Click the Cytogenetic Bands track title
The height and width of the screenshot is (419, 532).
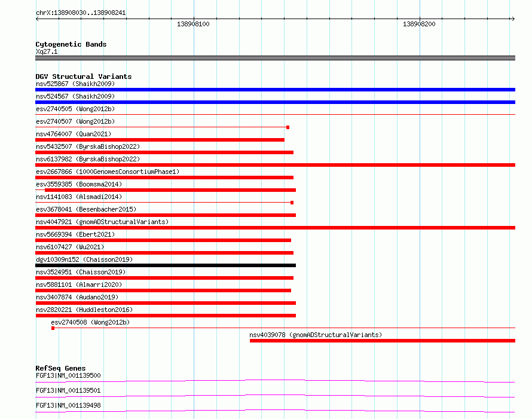71,44
